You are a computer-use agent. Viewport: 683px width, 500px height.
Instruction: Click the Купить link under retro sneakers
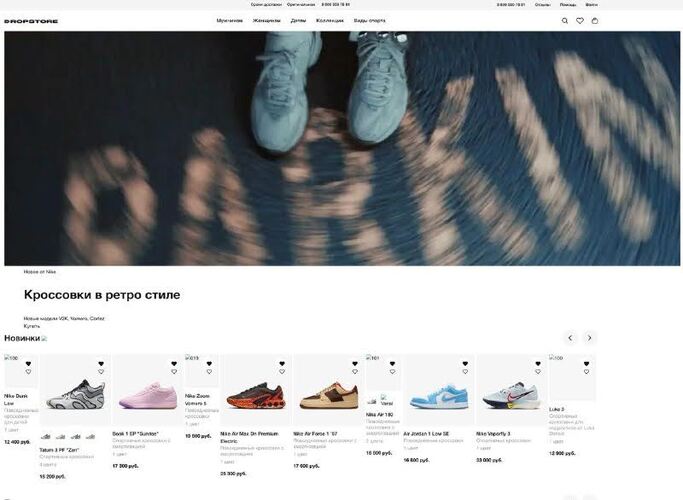click(32, 326)
